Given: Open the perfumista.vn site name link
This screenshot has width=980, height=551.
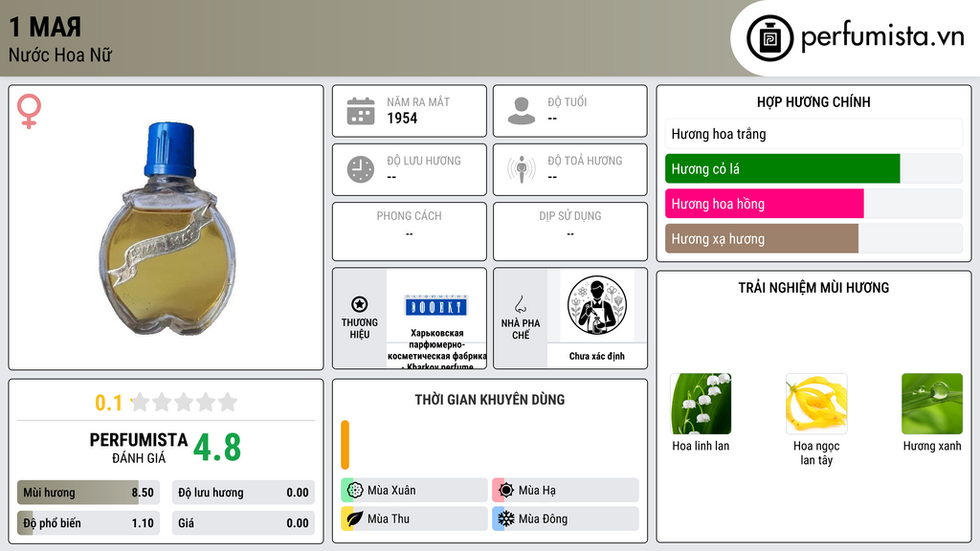Looking at the screenshot, I should (882, 37).
